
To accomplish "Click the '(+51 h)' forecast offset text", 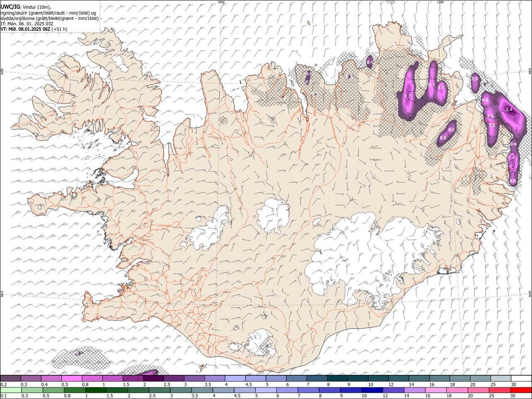I will 60,29.
